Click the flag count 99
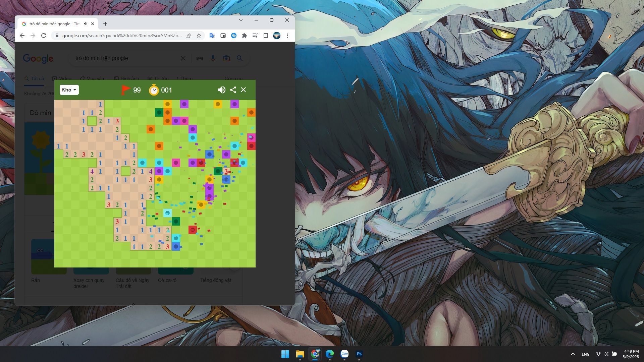The width and height of the screenshot is (644, 362). [x=137, y=90]
